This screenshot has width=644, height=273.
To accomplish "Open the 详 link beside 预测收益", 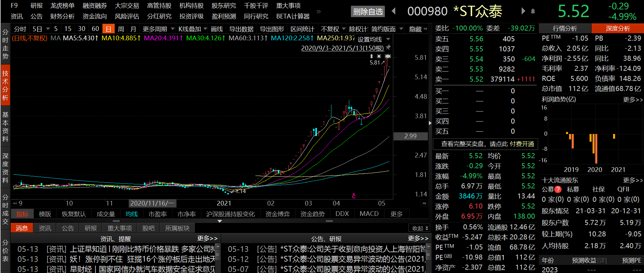I will tap(602, 261).
